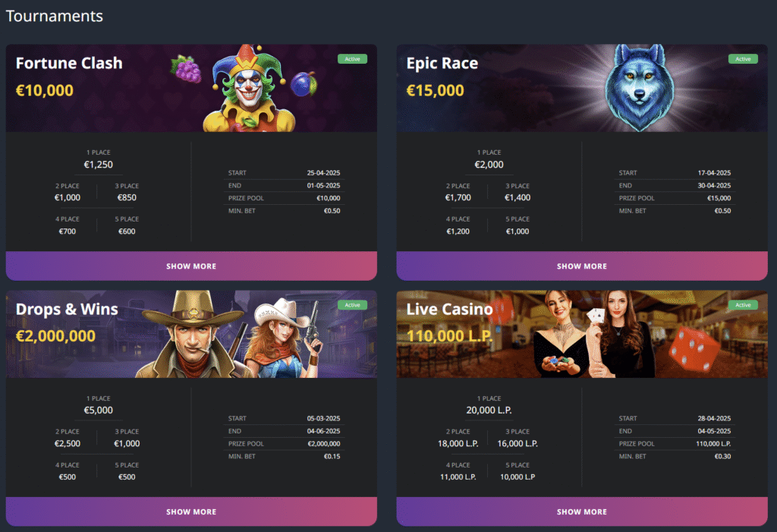Click the Active badge on Live Casino
The height and width of the screenshot is (532, 777).
click(x=743, y=305)
